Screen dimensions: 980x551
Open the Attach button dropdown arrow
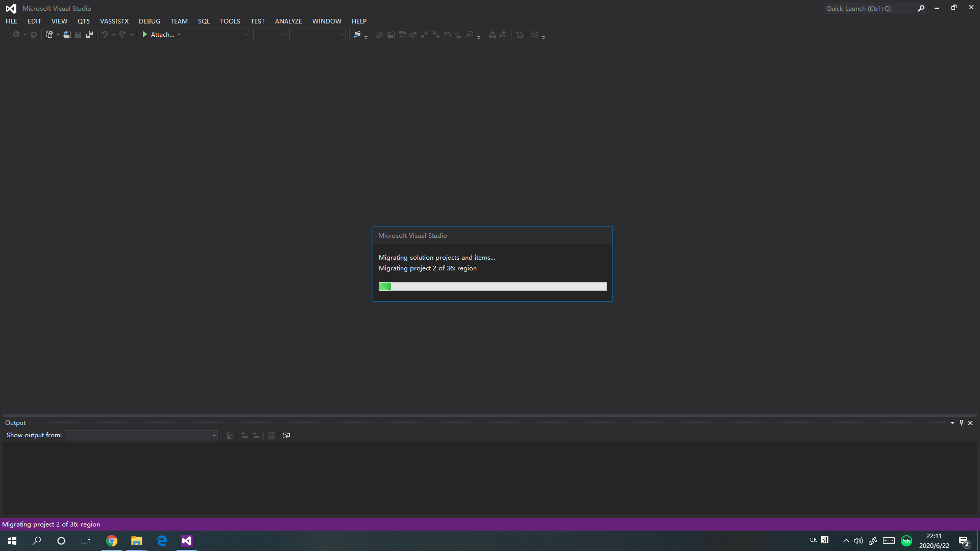tap(179, 34)
